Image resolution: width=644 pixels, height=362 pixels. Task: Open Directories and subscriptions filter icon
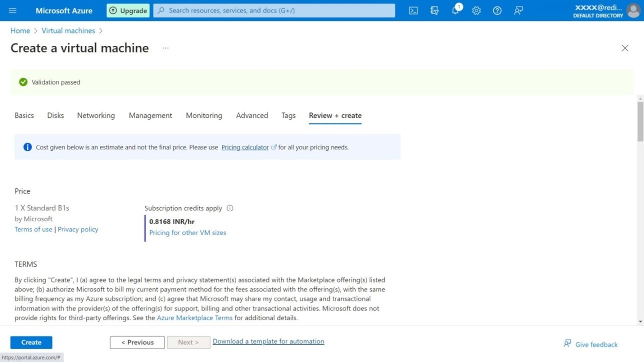coord(434,10)
